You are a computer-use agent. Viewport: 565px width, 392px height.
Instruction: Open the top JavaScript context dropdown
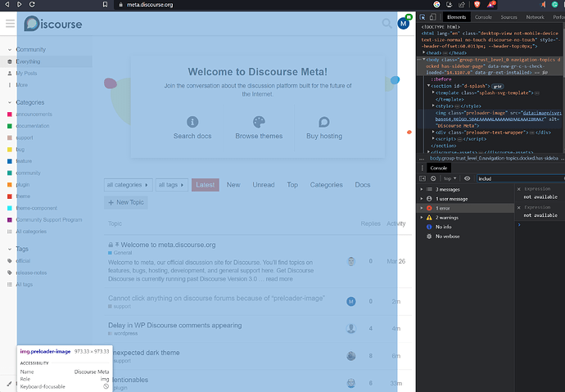point(450,178)
